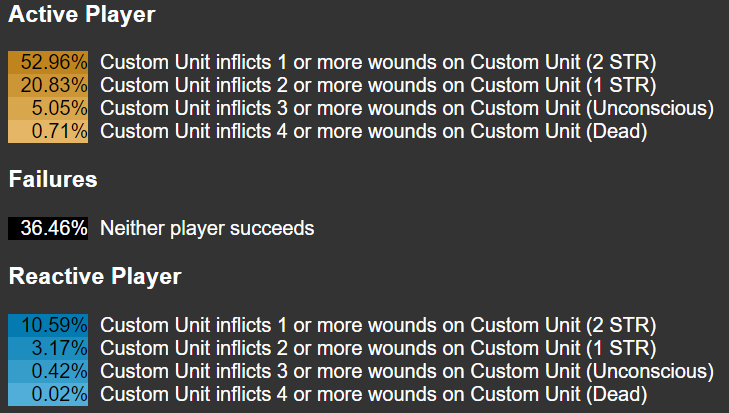The image size is (729, 413).
Task: Select Reactive Player Dead result text
Action: tap(373, 394)
